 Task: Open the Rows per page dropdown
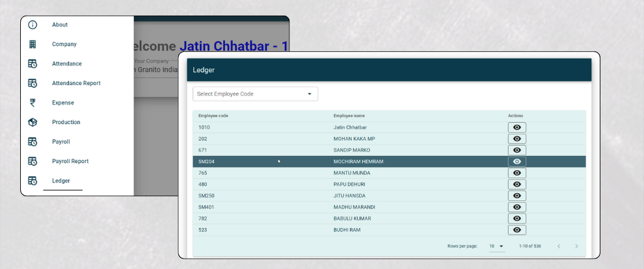[x=497, y=246]
